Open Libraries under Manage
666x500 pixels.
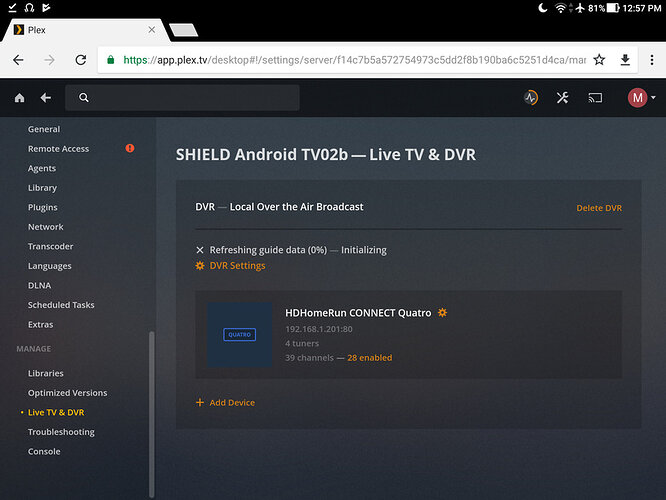[46, 373]
